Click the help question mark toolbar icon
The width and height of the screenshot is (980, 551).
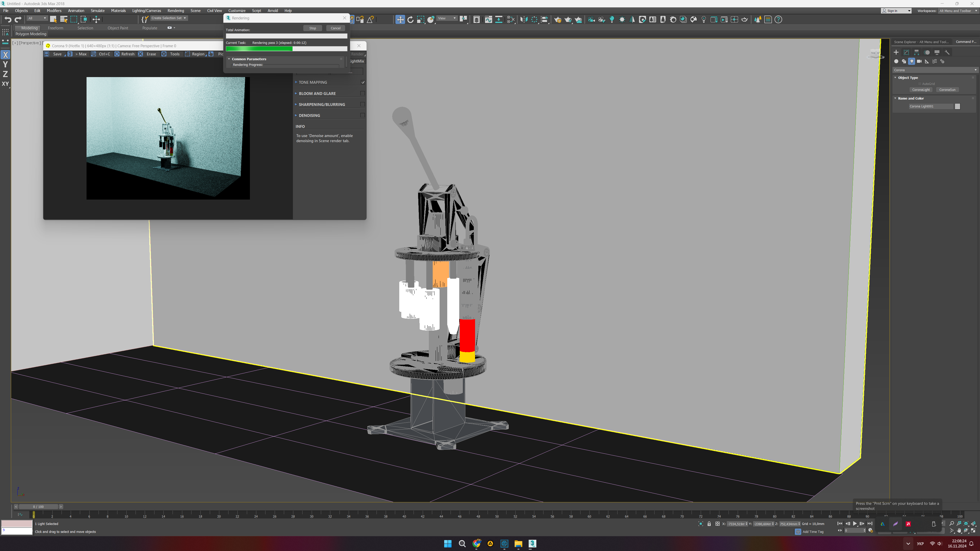(778, 19)
